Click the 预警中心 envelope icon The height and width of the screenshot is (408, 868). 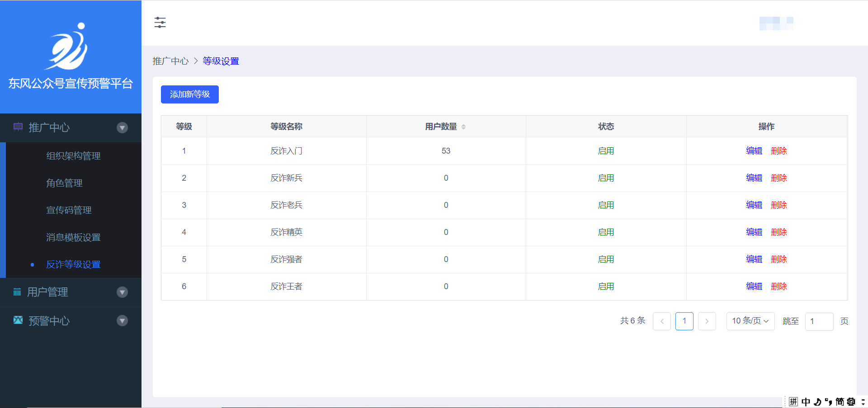[18, 320]
